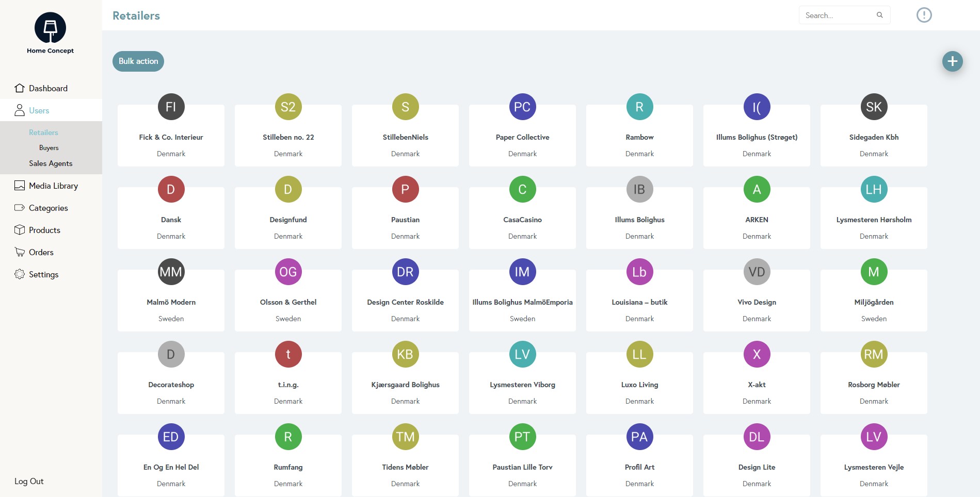
Task: Click Log Out in the sidebar
Action: pos(29,481)
